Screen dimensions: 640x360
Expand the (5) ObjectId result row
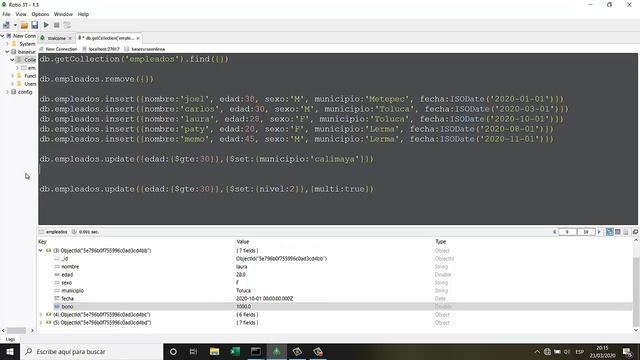point(41,322)
